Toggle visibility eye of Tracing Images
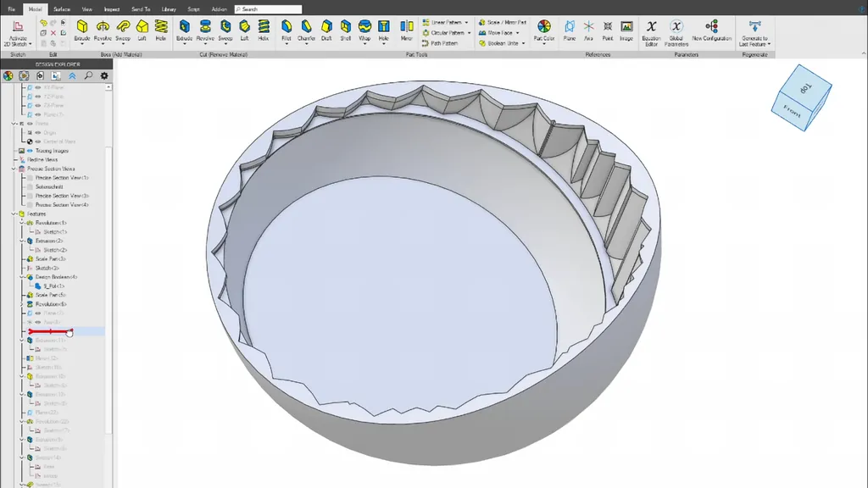868x488 pixels. tap(30, 151)
